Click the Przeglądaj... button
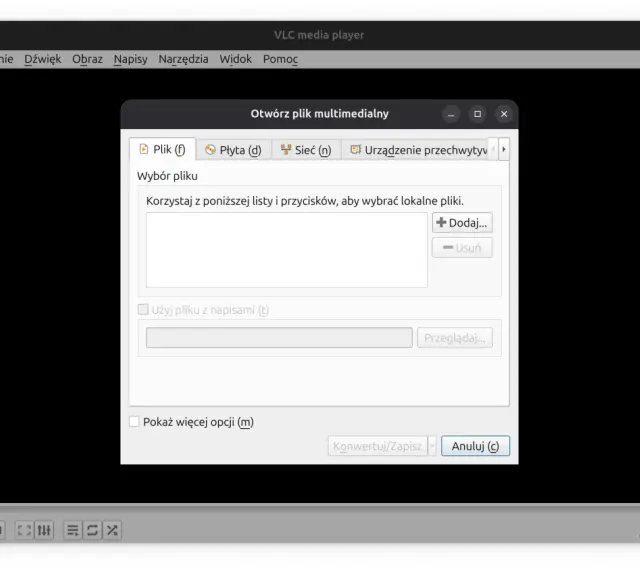Viewport: 640px width, 570px height. coord(455,338)
